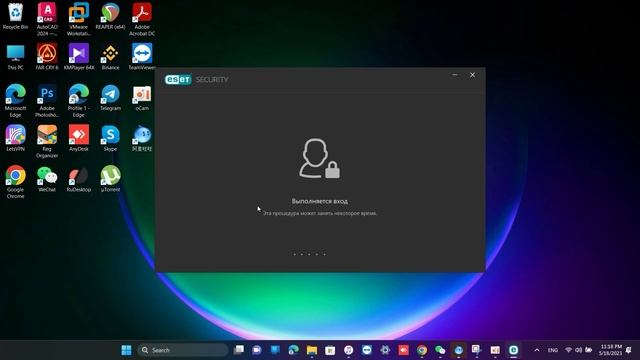
Task: Select the RuDesktop desktop shortcut
Action: 79,179
